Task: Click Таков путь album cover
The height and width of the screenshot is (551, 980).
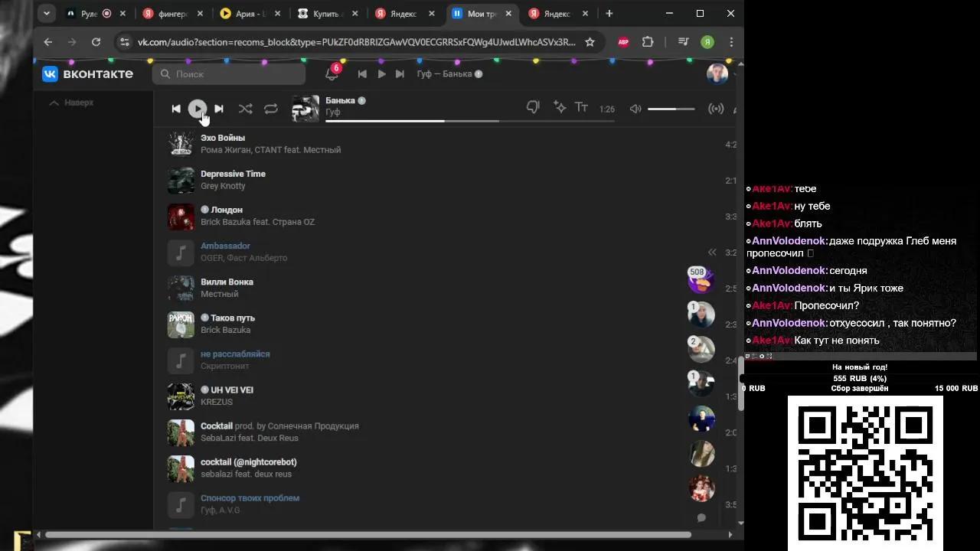Action: click(181, 324)
